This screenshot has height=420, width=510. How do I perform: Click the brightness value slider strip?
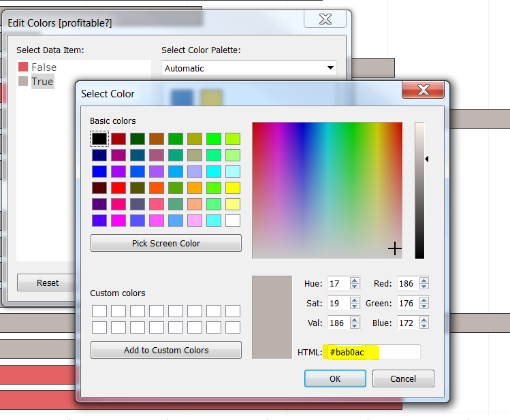coord(419,191)
